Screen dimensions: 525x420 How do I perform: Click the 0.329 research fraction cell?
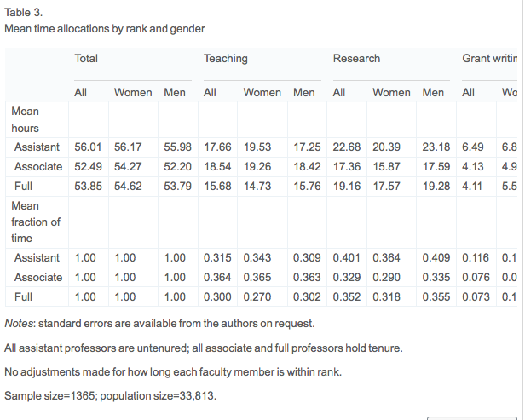[x=347, y=277]
